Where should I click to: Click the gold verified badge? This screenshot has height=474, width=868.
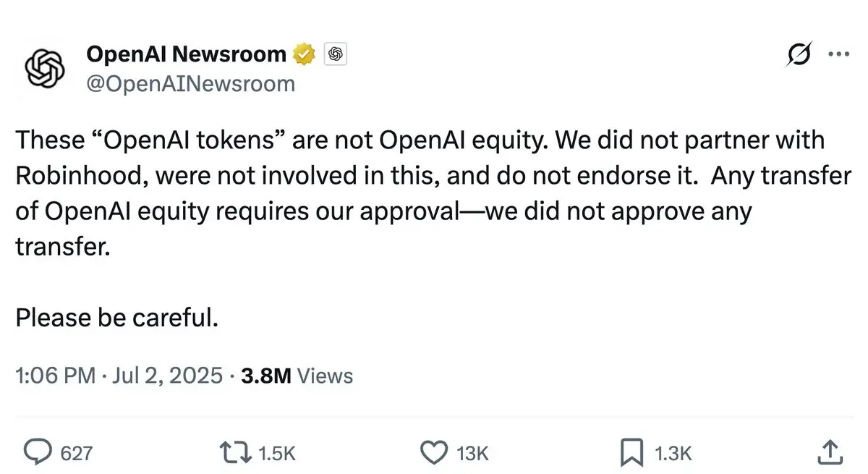[303, 53]
